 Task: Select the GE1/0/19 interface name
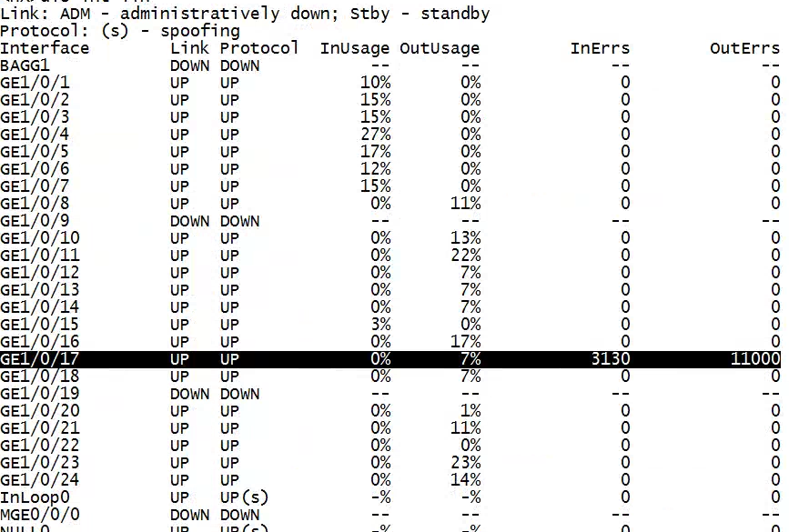pos(39,394)
